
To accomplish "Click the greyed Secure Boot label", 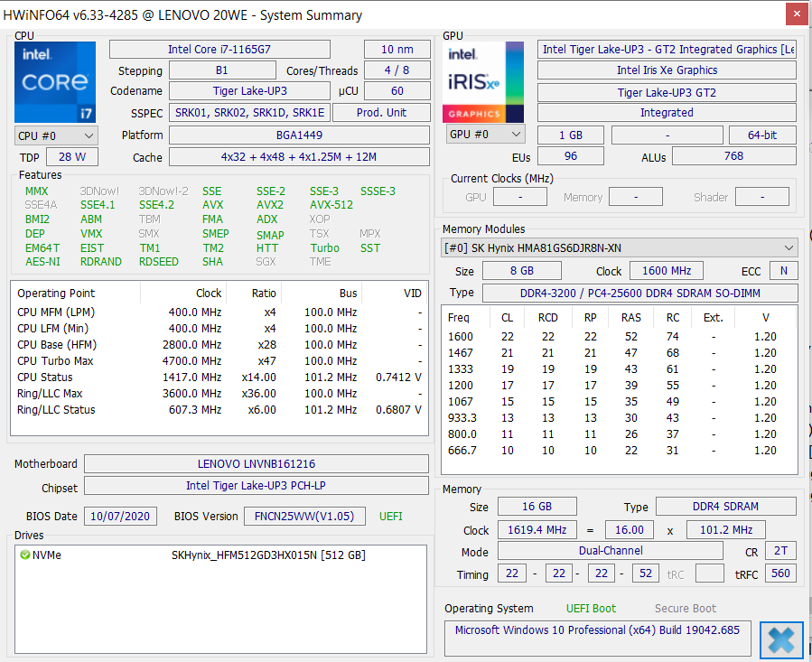I will point(686,609).
